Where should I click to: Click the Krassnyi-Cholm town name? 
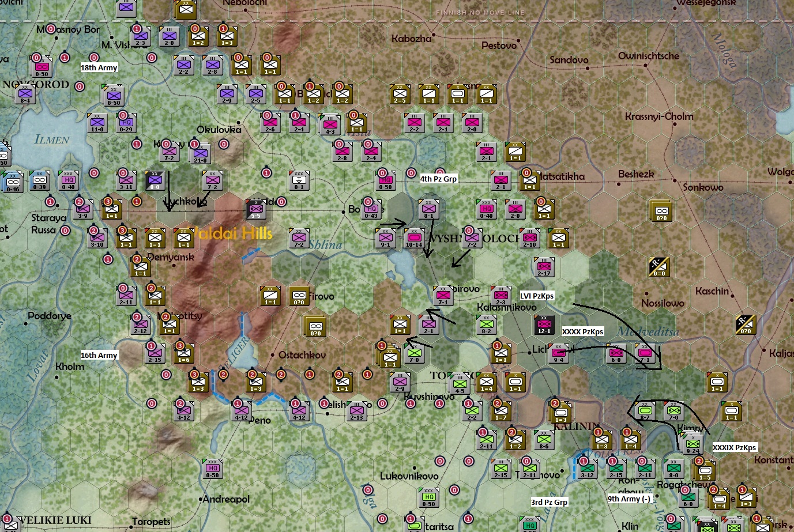coord(659,116)
